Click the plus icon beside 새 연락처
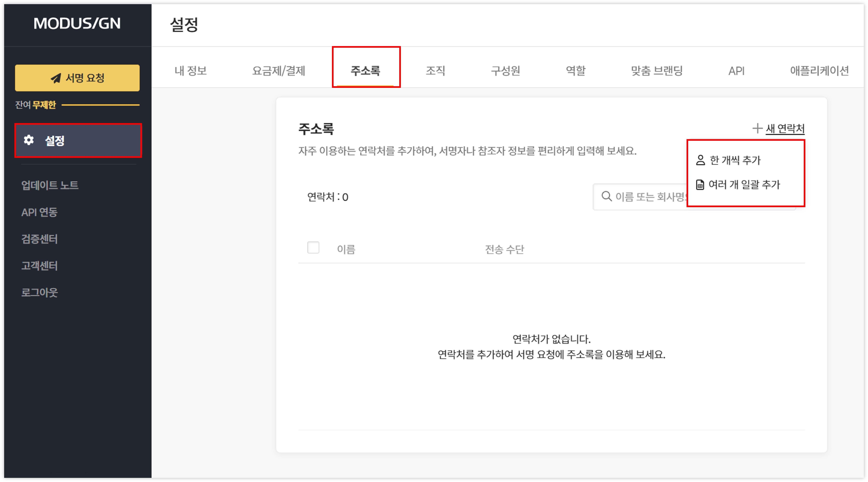The image size is (868, 482). coord(757,128)
